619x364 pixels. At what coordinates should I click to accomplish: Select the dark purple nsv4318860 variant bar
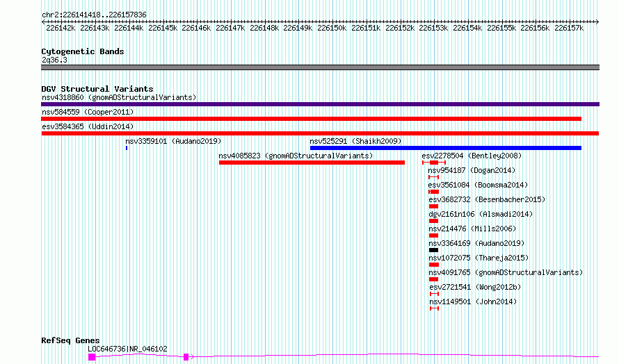(320, 104)
